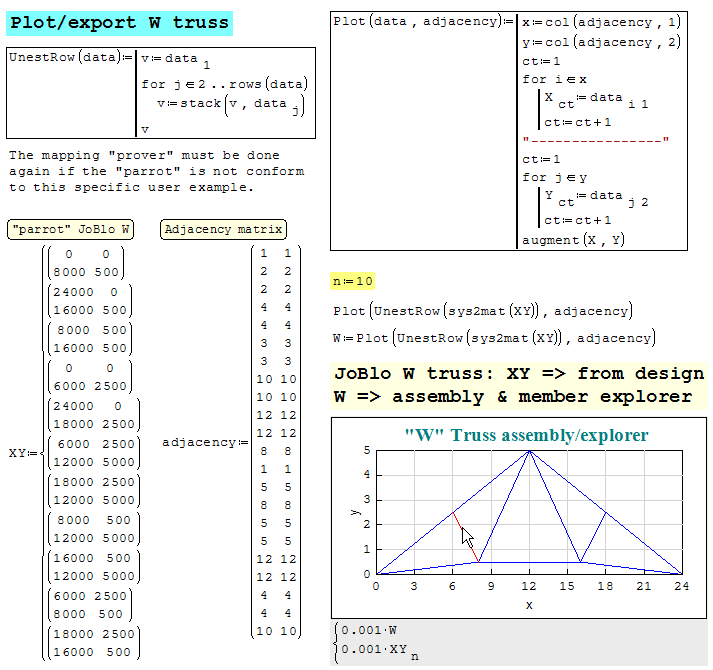The height and width of the screenshot is (670, 713).
Task: Click the cyan "Plot/export W truss" heading
Action: [118, 23]
